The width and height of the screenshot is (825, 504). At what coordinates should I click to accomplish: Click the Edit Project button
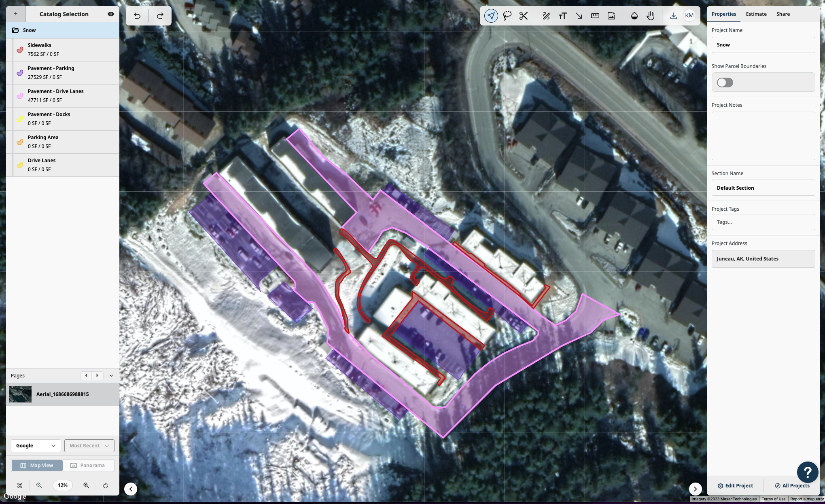point(735,486)
